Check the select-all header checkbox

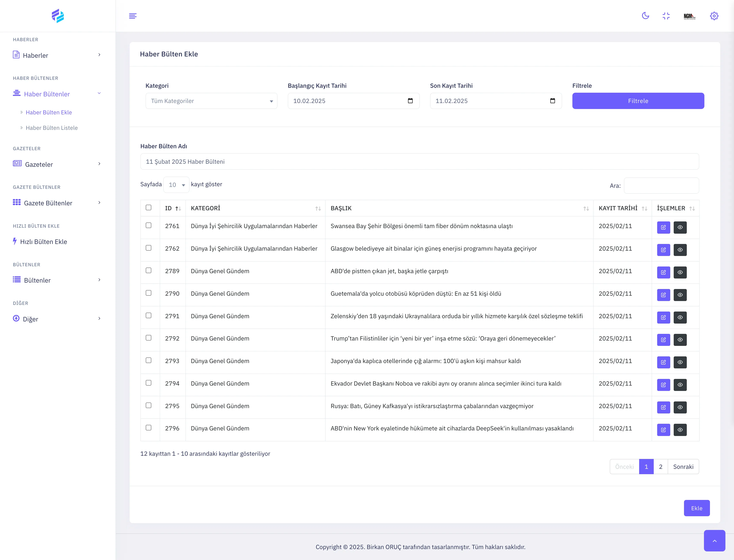(149, 207)
